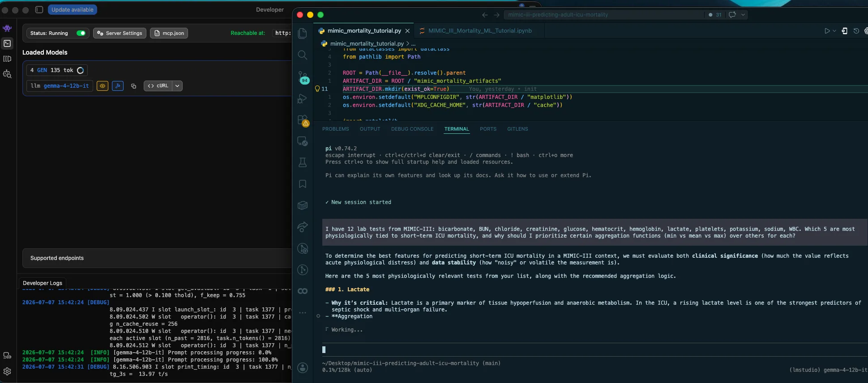
Task: Click the 31 indicator in the title bar
Action: pos(715,15)
